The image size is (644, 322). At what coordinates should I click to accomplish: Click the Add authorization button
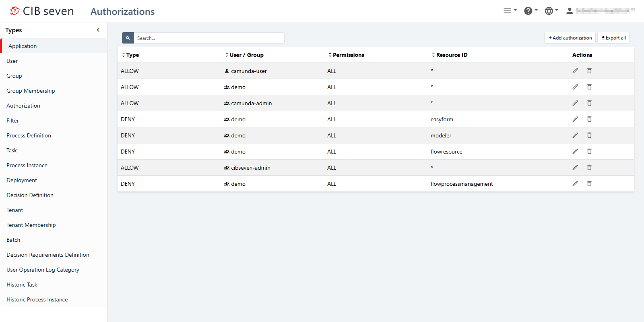point(570,38)
